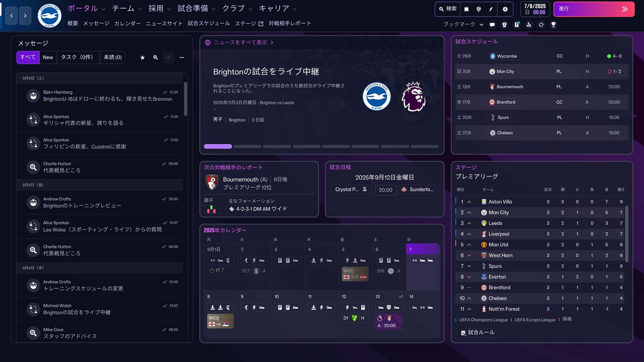Click the star filter in messages
The width and height of the screenshot is (644, 362).
[142, 57]
